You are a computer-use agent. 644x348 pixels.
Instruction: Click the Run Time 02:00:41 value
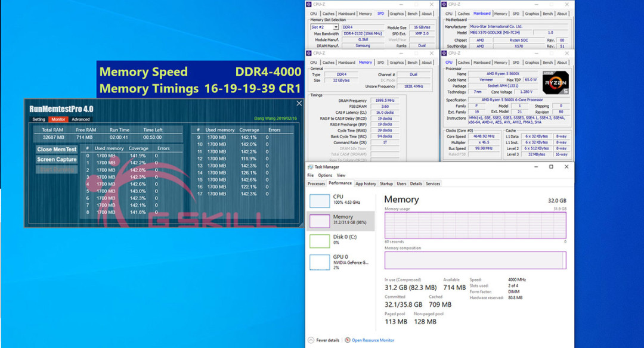119,138
